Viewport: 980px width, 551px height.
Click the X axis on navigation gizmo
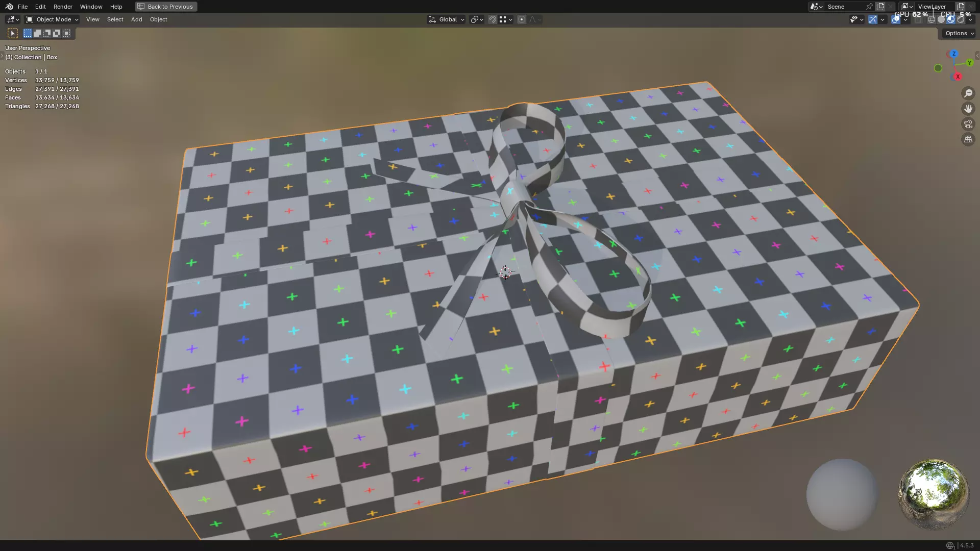point(958,77)
